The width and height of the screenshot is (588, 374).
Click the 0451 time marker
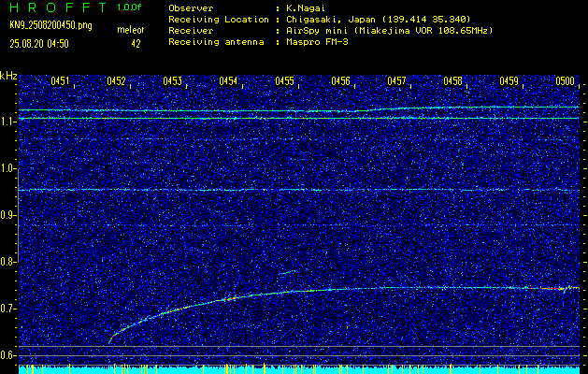click(60, 81)
